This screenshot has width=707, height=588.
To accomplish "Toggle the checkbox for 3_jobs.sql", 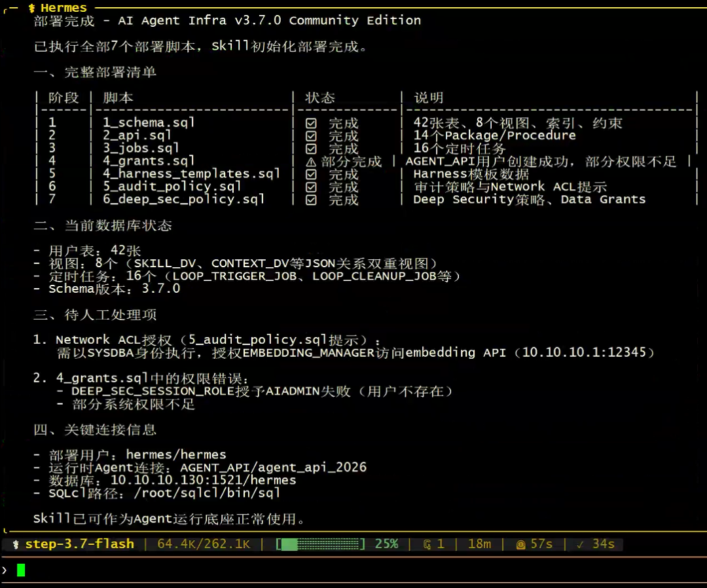I will coord(311,149).
